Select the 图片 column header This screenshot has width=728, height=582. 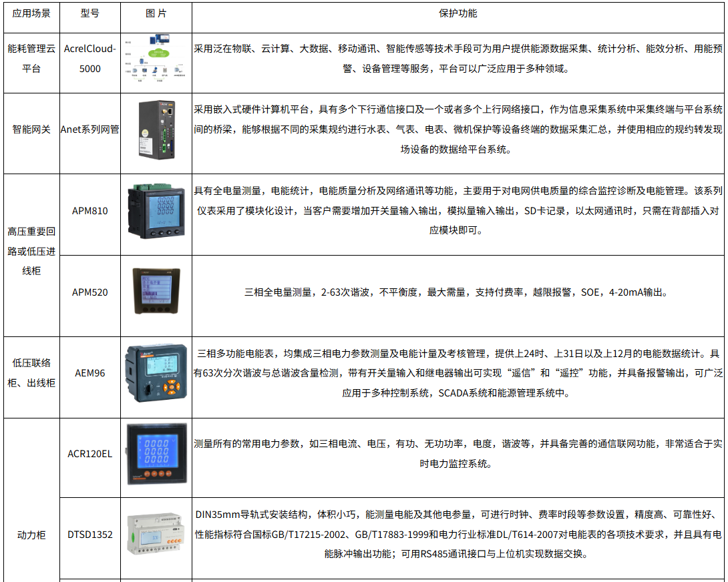pyautogui.click(x=156, y=13)
